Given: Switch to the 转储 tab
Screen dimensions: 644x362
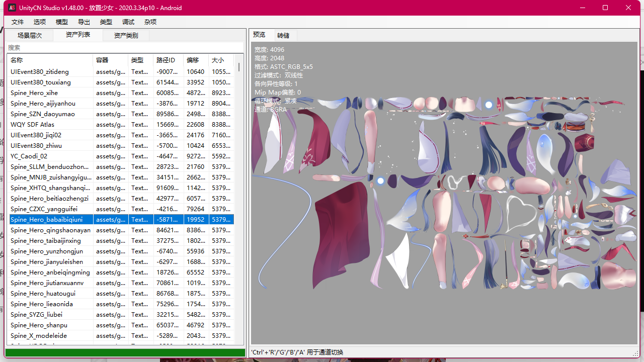Looking at the screenshot, I should tap(283, 36).
